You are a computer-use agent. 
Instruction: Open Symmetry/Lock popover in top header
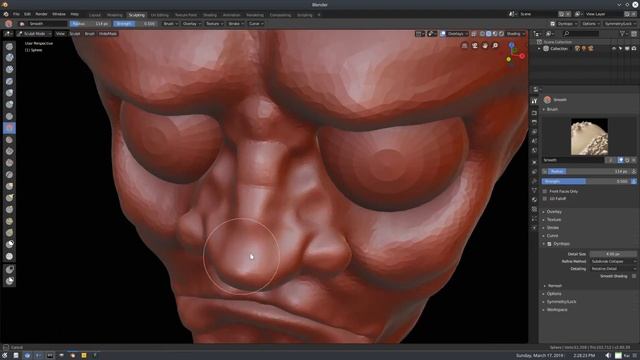tap(619, 24)
